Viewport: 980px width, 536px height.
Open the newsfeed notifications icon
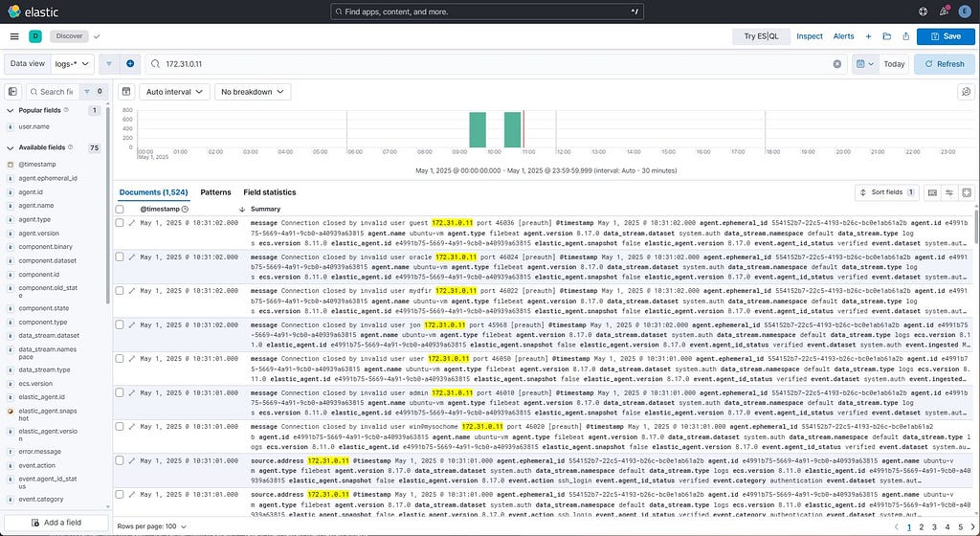click(944, 11)
